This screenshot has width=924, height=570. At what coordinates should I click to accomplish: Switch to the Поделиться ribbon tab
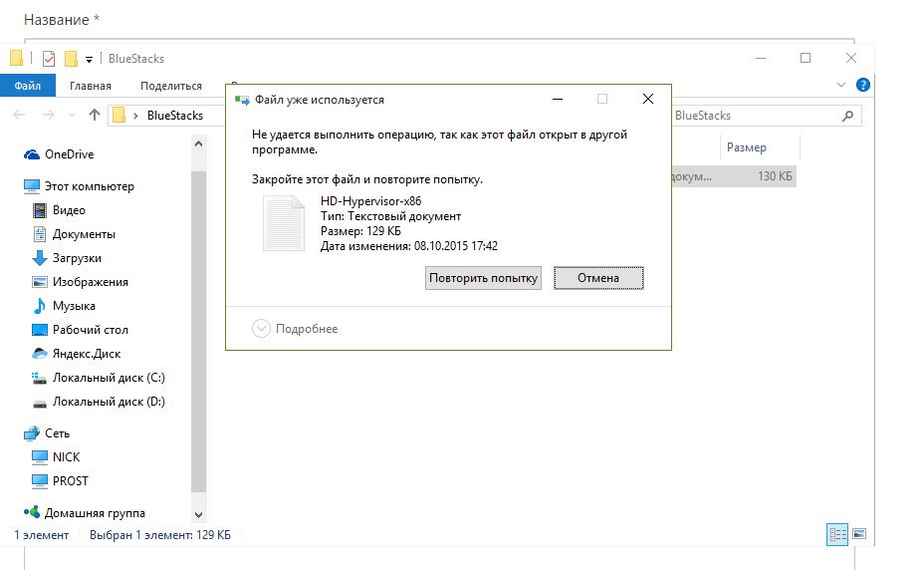pos(171,86)
